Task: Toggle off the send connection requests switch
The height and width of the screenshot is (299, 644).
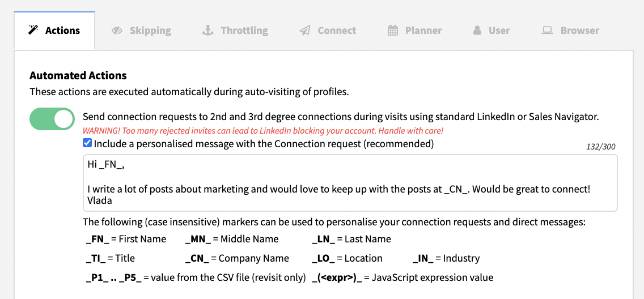Action: point(52,119)
